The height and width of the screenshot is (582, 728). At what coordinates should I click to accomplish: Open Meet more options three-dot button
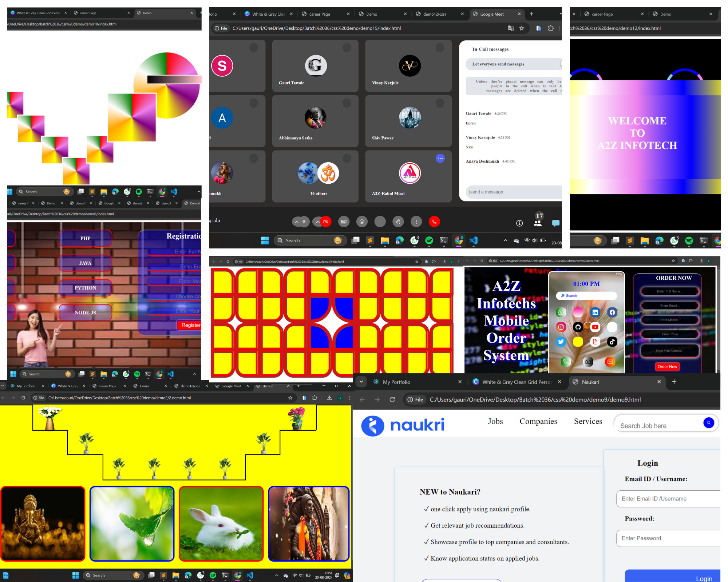pyautogui.click(x=416, y=222)
